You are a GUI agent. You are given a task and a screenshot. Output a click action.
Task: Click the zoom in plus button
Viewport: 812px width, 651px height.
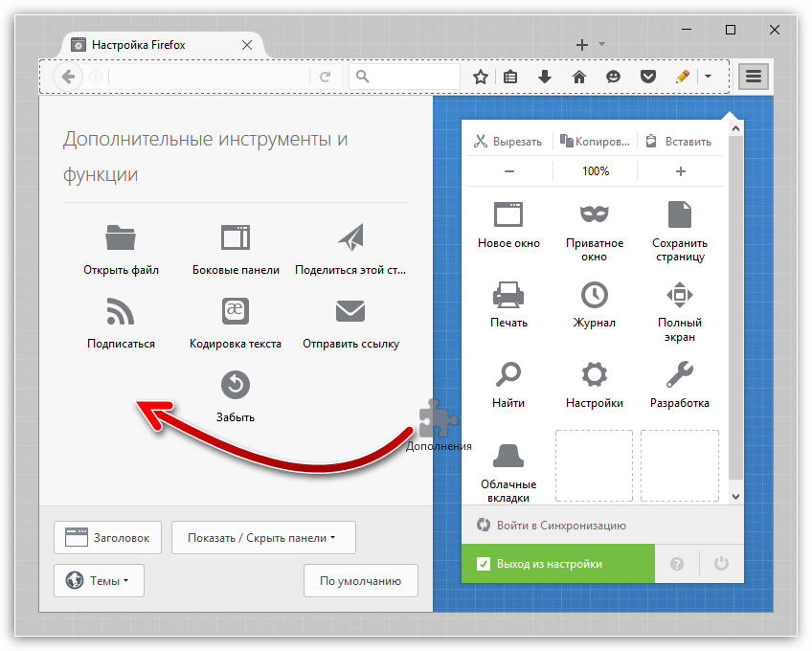(x=681, y=171)
